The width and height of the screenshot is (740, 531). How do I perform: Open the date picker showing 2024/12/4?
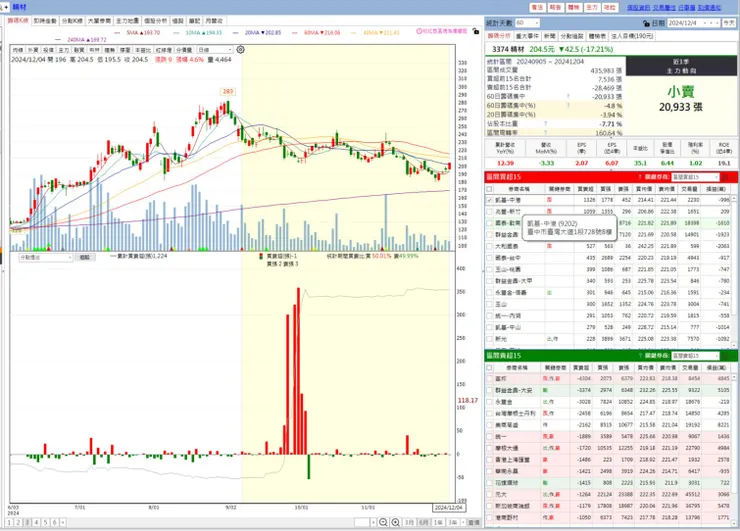point(693,23)
